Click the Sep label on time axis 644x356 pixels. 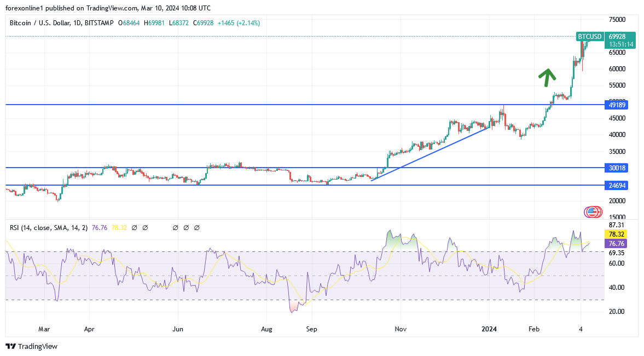tap(312, 329)
